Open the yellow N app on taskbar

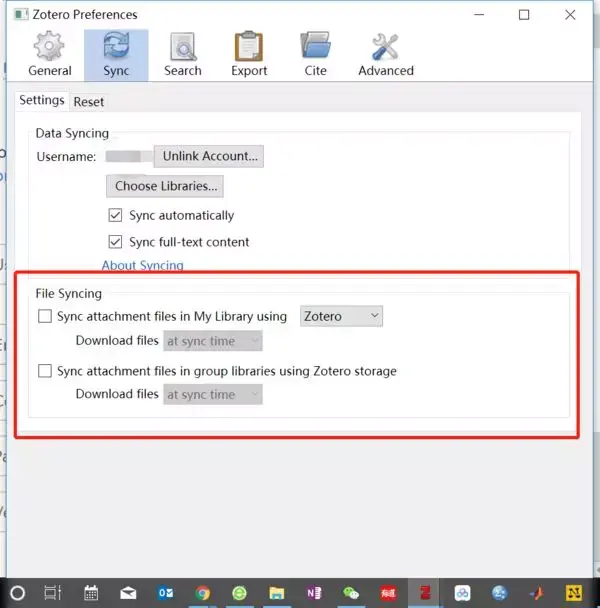click(x=574, y=593)
